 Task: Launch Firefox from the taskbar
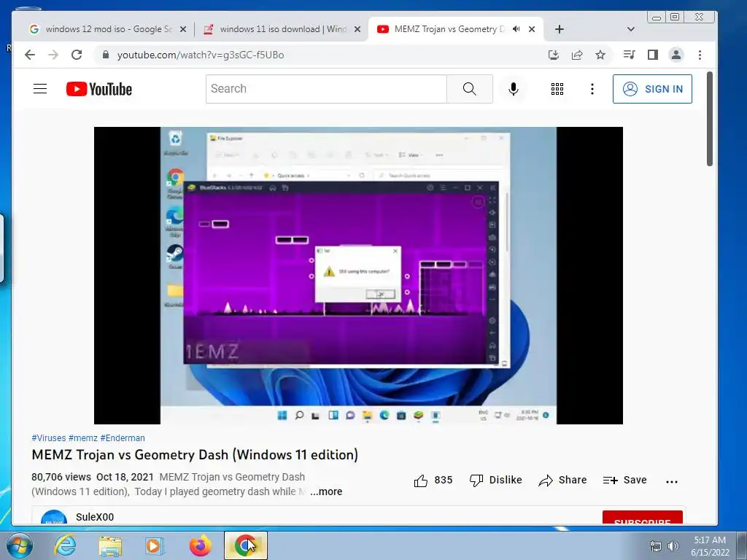tap(200, 545)
